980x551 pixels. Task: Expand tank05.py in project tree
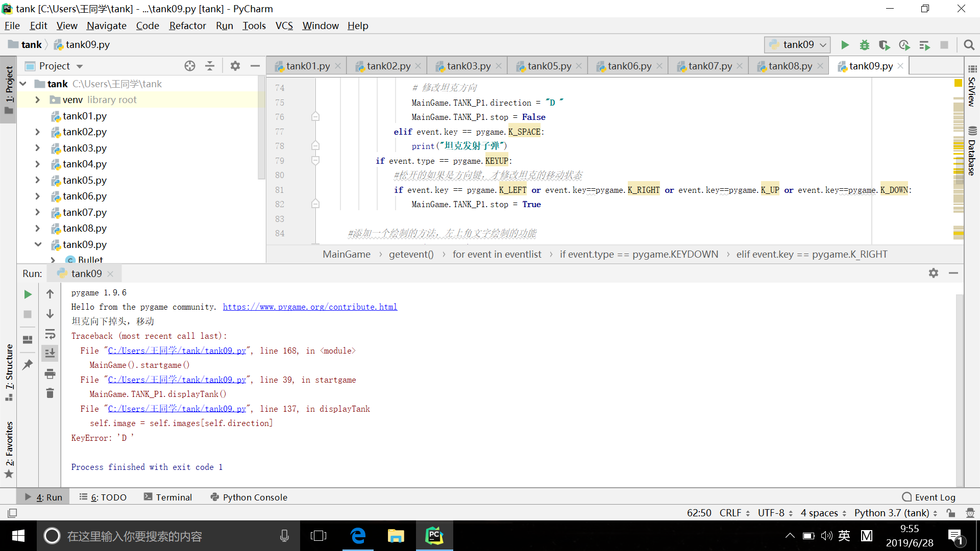37,180
